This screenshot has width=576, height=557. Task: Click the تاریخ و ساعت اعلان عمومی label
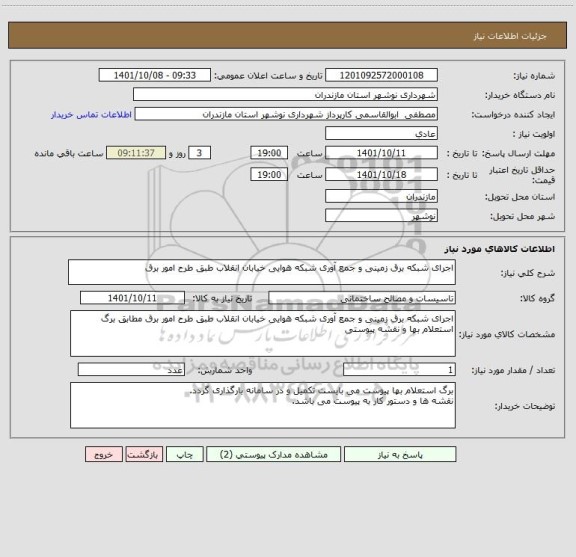point(269,76)
